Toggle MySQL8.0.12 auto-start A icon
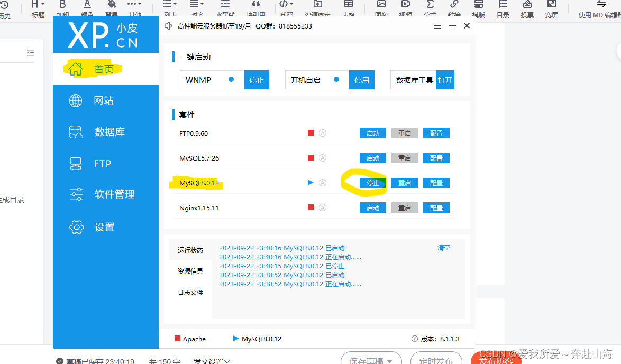 [323, 183]
